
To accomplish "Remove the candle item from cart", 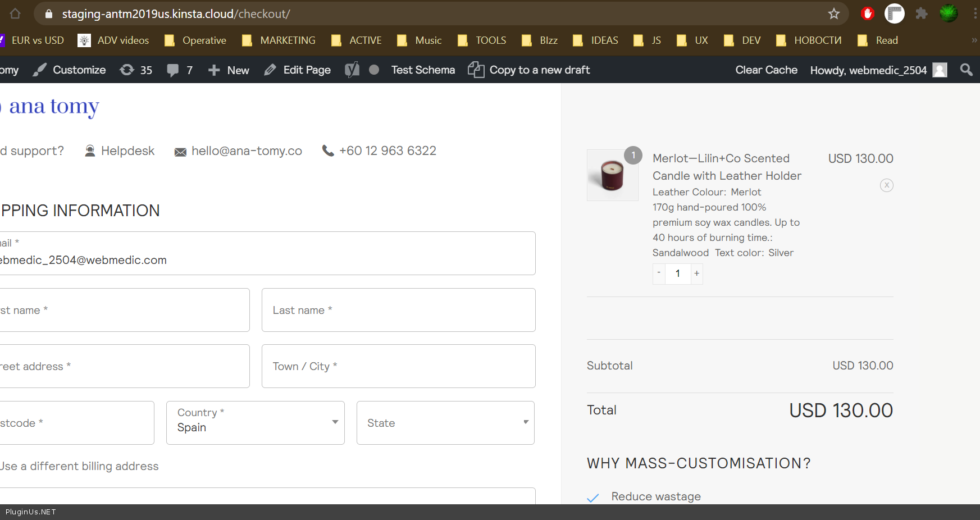I will [x=886, y=185].
